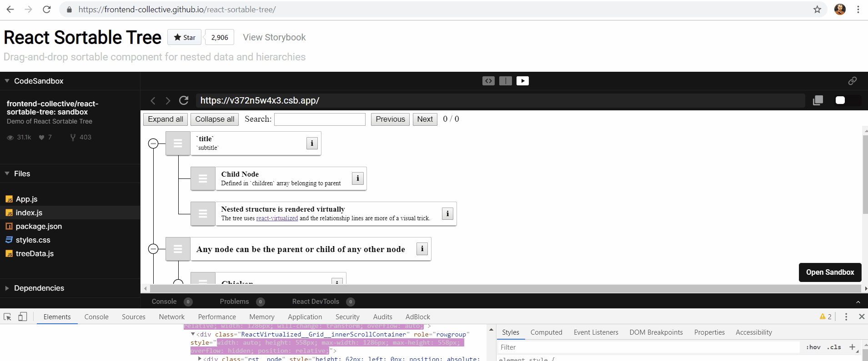Open the Event Listeners tab
Viewport: 868px width, 361px height.
[x=596, y=332]
